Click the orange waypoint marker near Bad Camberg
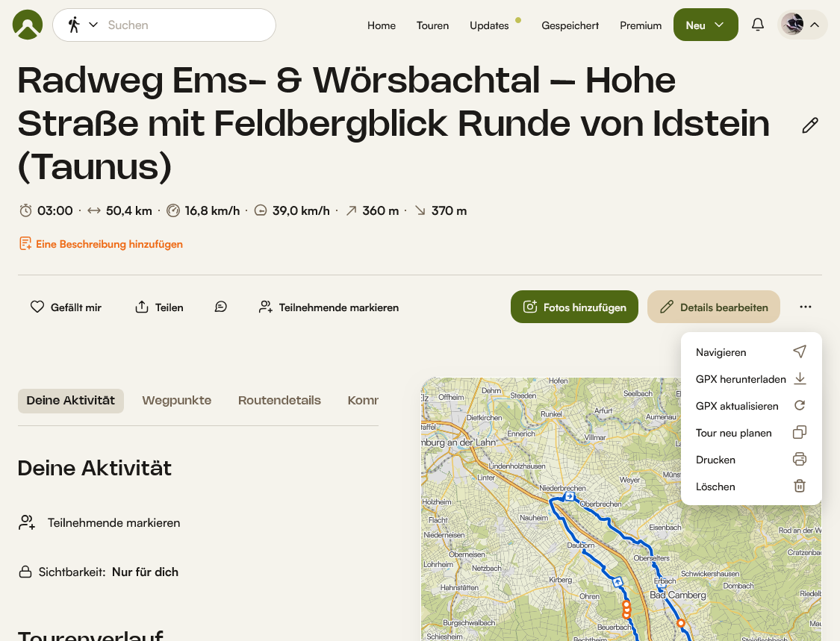 680,623
